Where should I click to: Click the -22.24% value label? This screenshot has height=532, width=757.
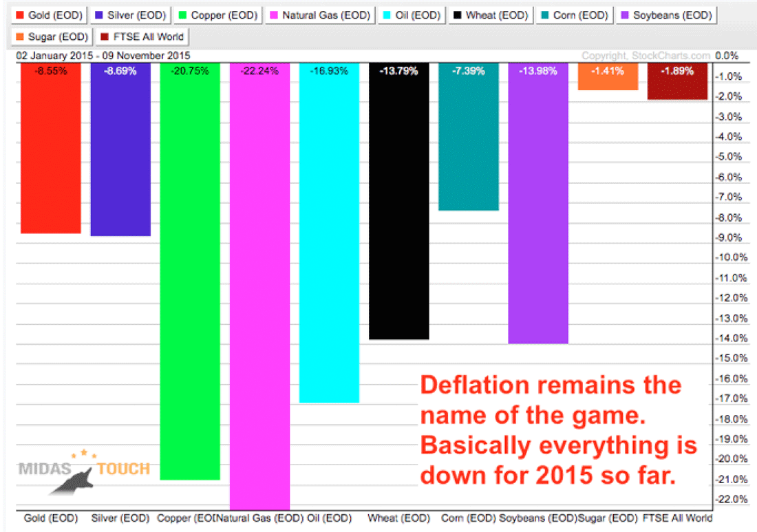point(259,71)
